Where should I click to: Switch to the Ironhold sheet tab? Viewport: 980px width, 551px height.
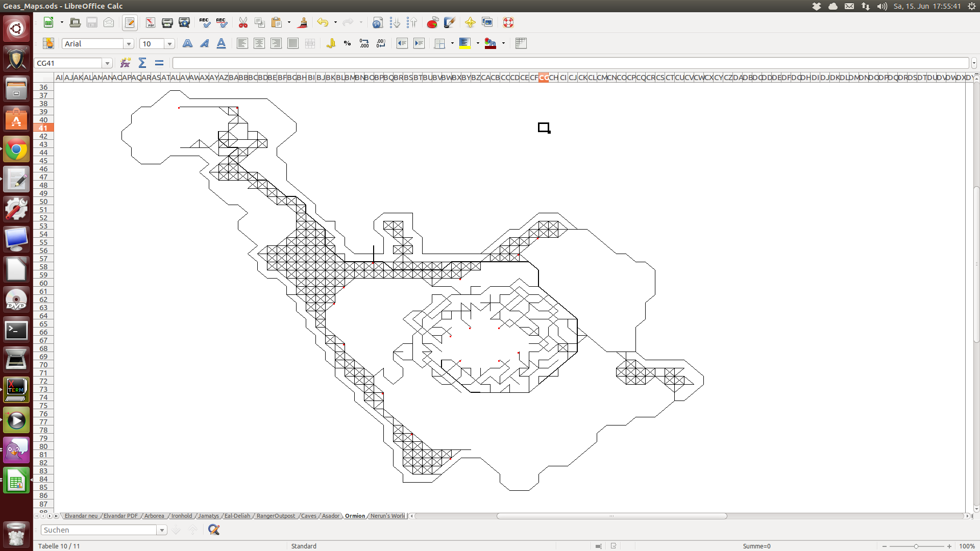[x=182, y=516]
